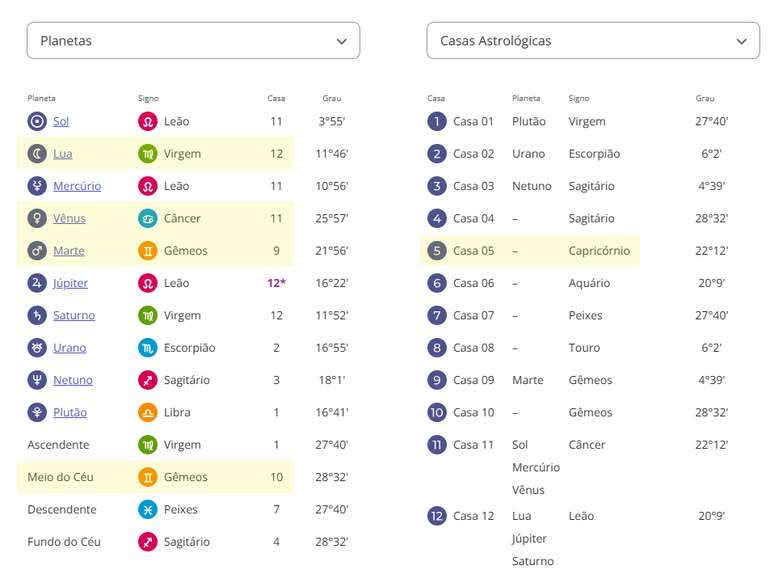Open the Netuno planet link
This screenshot has width=774, height=587.
[x=73, y=380]
